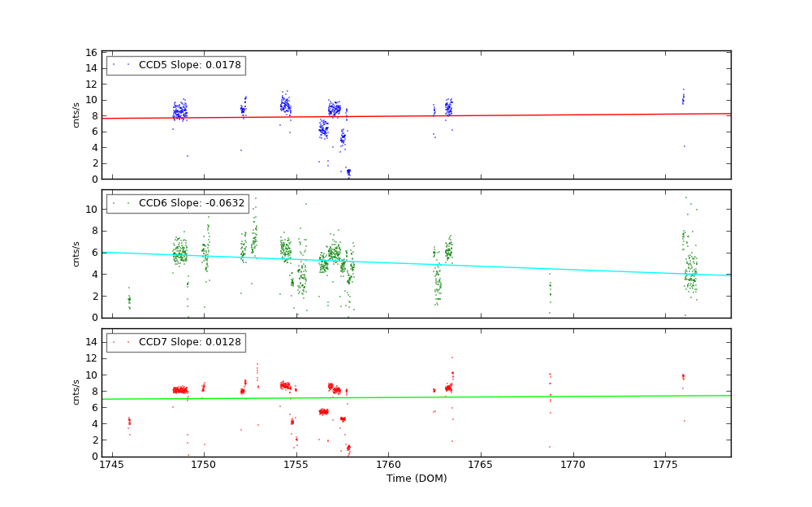The image size is (812, 507).
Task: Select the CCD6 Slope: -0.0632 legend entry
Action: point(191,203)
